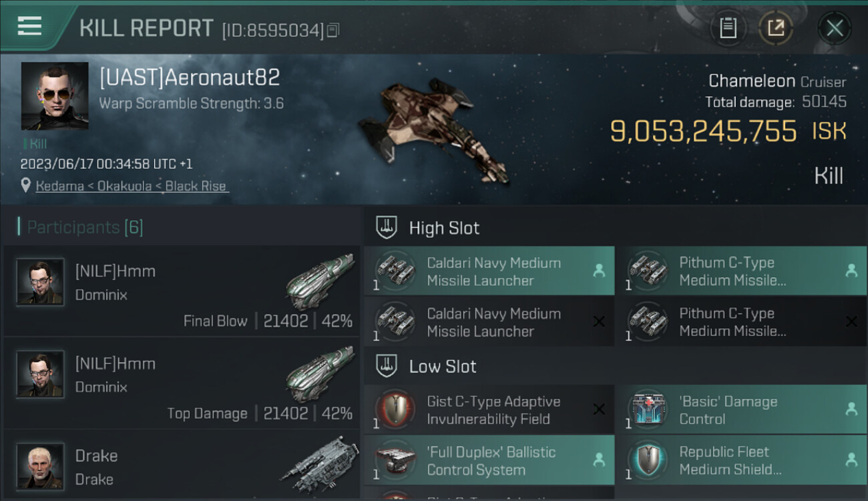Open the hamburger menu icon
The image size is (868, 501).
click(x=29, y=26)
